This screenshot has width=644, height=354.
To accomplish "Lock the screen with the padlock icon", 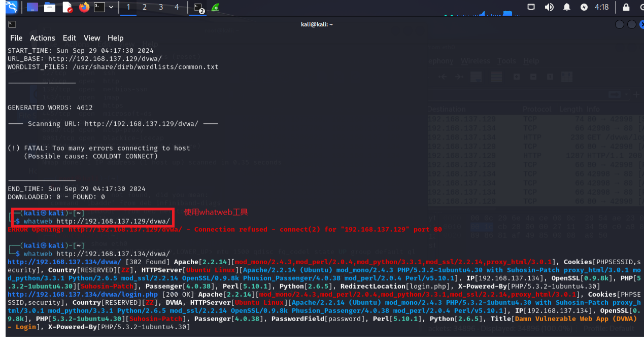I will click(626, 7).
